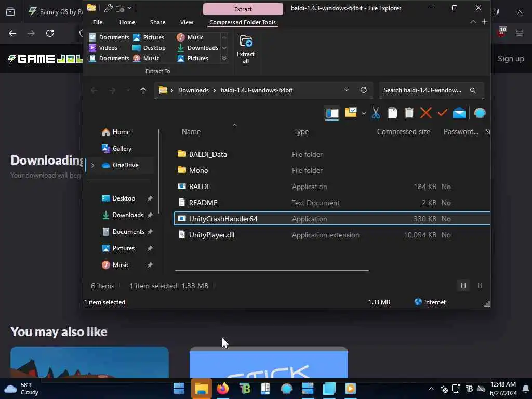Click the search magnifier icon
Screen dimensions: 532x399
473,90
